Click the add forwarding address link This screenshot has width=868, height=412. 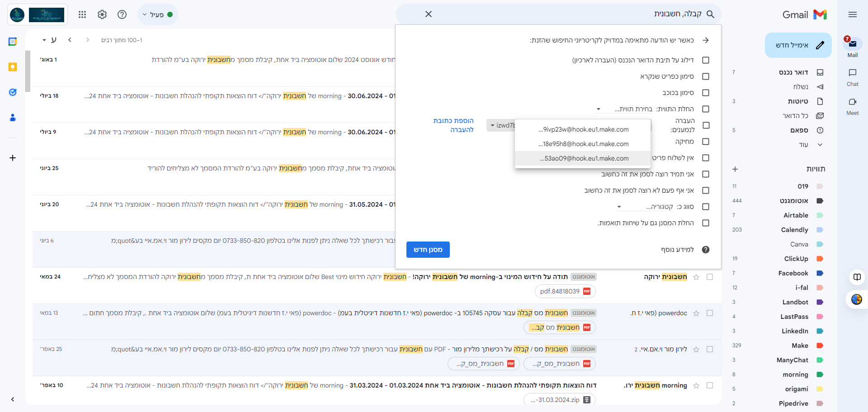[453, 125]
